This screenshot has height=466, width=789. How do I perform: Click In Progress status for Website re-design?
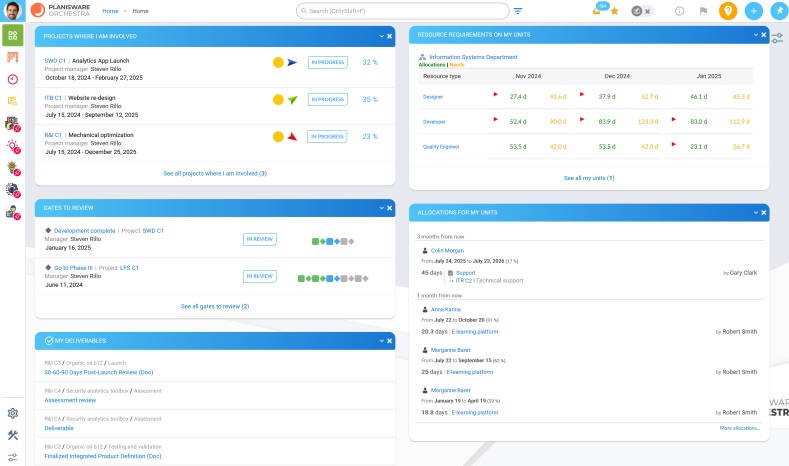(x=328, y=100)
